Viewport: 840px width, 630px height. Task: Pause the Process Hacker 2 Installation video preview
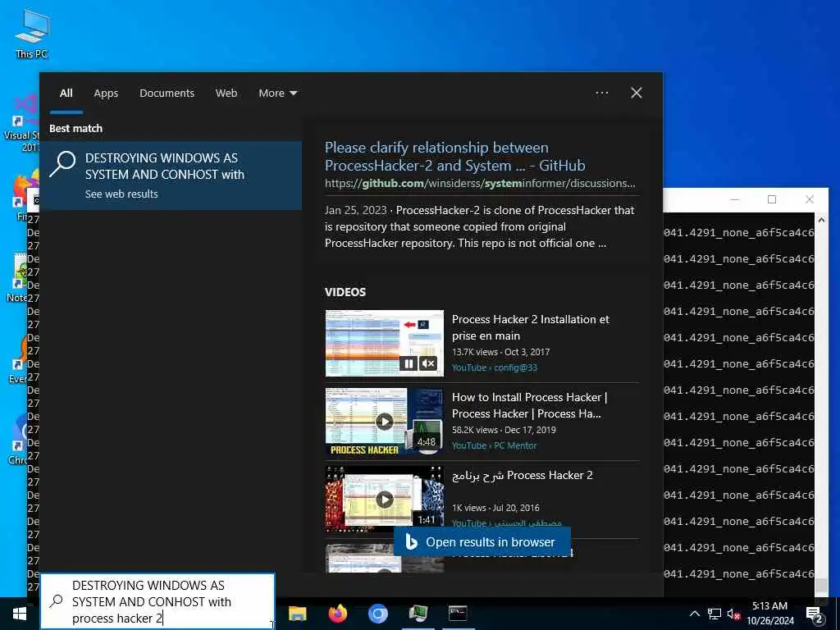click(x=409, y=363)
